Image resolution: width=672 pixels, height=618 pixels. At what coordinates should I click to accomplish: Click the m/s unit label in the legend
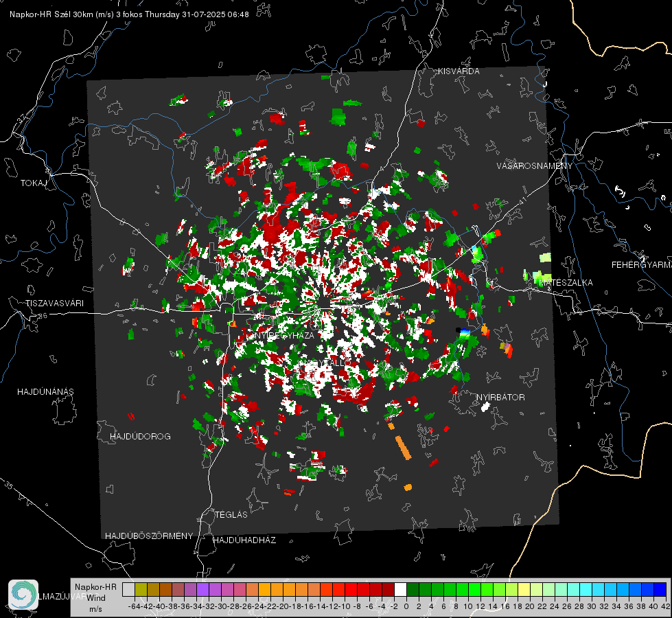pos(95,609)
